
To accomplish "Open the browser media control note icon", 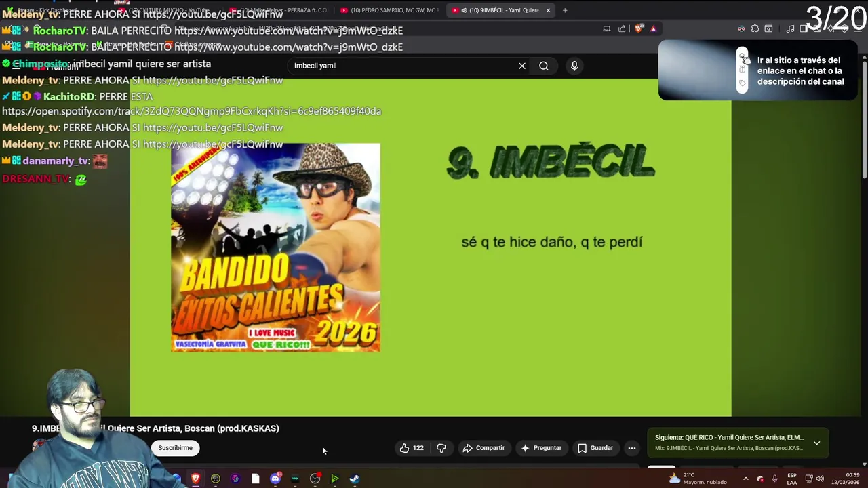I will [x=790, y=28].
